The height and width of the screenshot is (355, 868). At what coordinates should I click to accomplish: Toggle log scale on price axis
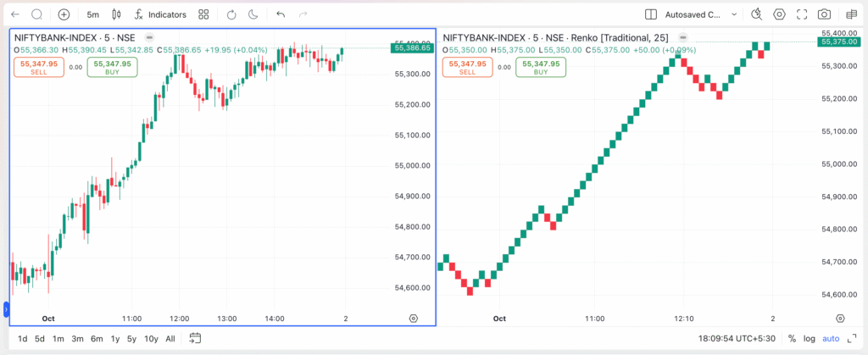pyautogui.click(x=810, y=338)
